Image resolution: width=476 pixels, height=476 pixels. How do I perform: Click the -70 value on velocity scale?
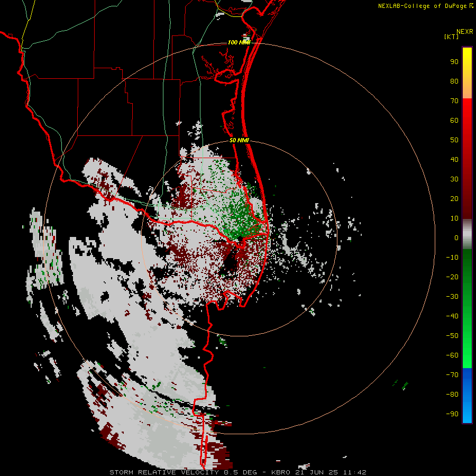452,375
